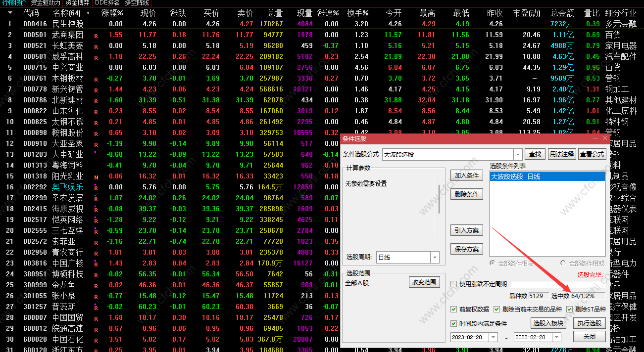Select stock code 000715 中兴商业

(x=35, y=67)
